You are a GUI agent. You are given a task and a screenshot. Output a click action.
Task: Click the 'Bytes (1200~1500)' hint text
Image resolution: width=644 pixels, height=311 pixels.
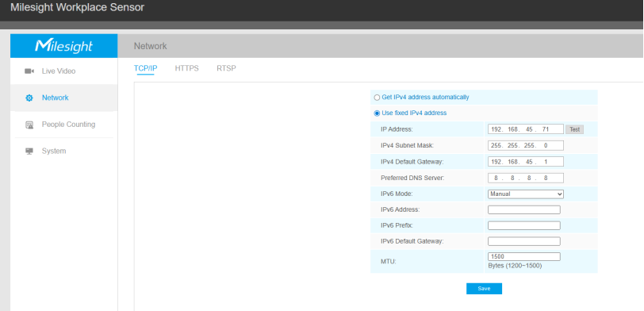click(515, 266)
